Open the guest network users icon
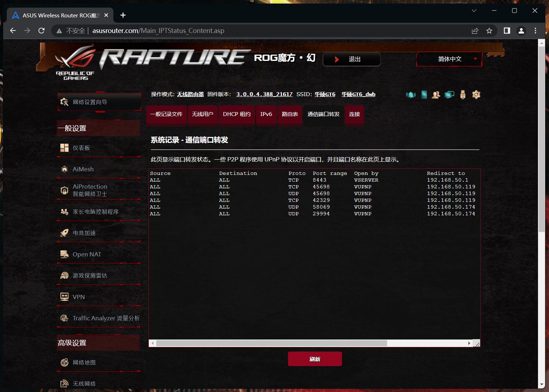Screen dimensions: 549x392 click(436, 95)
